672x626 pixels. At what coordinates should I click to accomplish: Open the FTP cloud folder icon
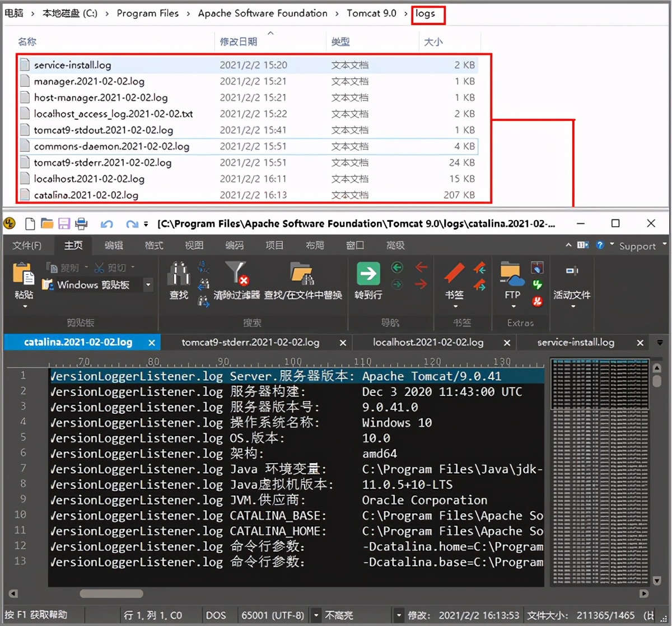[512, 274]
